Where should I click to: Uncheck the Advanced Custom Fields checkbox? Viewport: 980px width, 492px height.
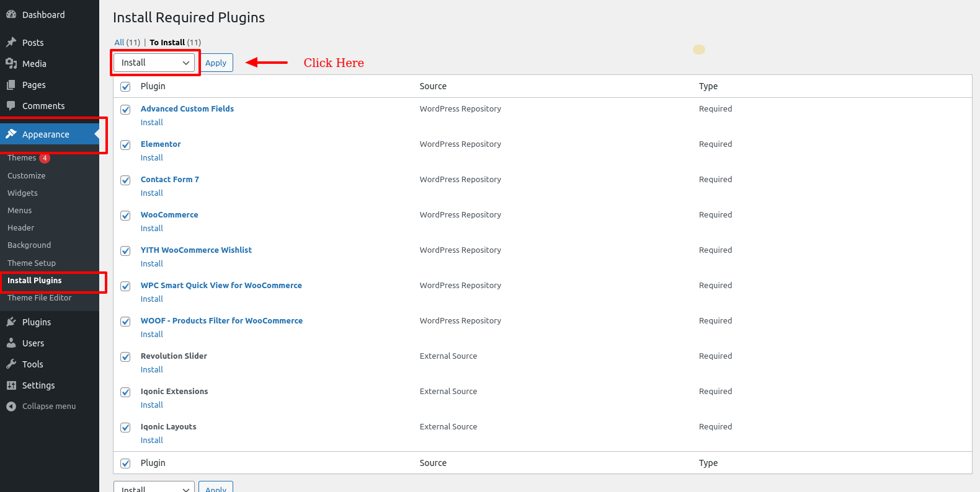click(x=125, y=110)
